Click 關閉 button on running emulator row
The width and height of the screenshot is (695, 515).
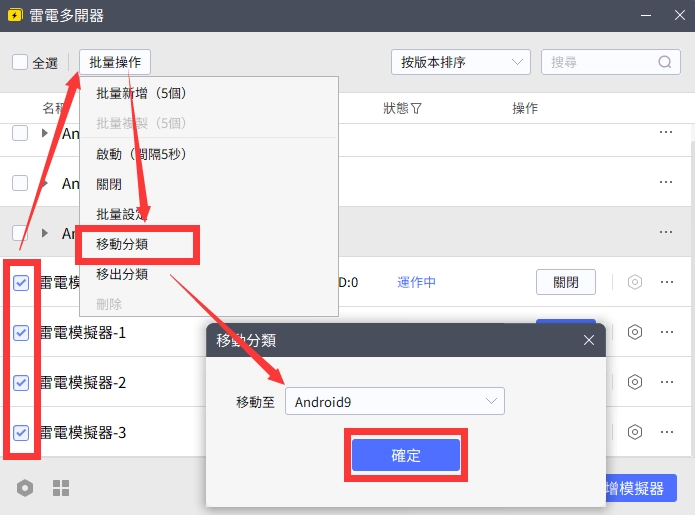pos(566,282)
